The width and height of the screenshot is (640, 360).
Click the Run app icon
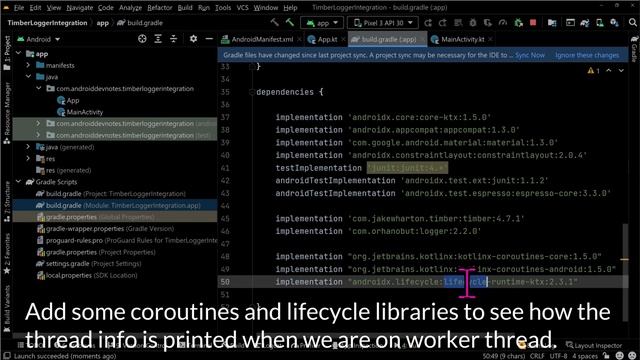(x=428, y=23)
